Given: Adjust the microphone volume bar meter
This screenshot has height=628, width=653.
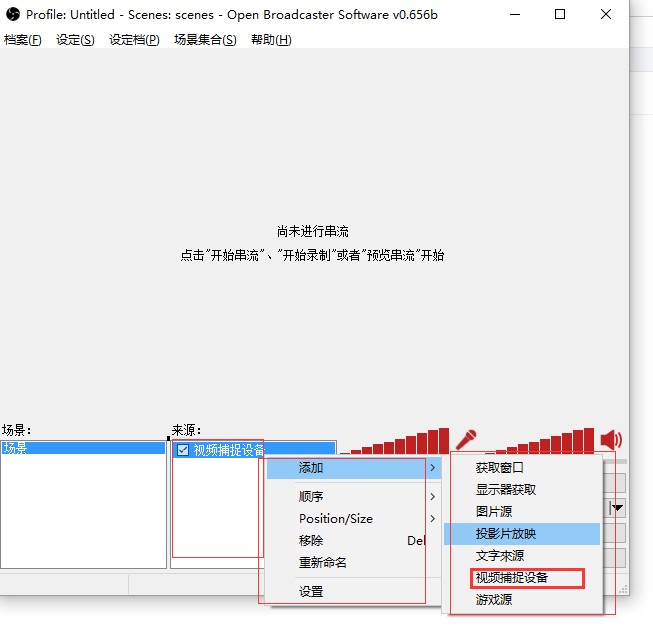Looking at the screenshot, I should pos(395,441).
